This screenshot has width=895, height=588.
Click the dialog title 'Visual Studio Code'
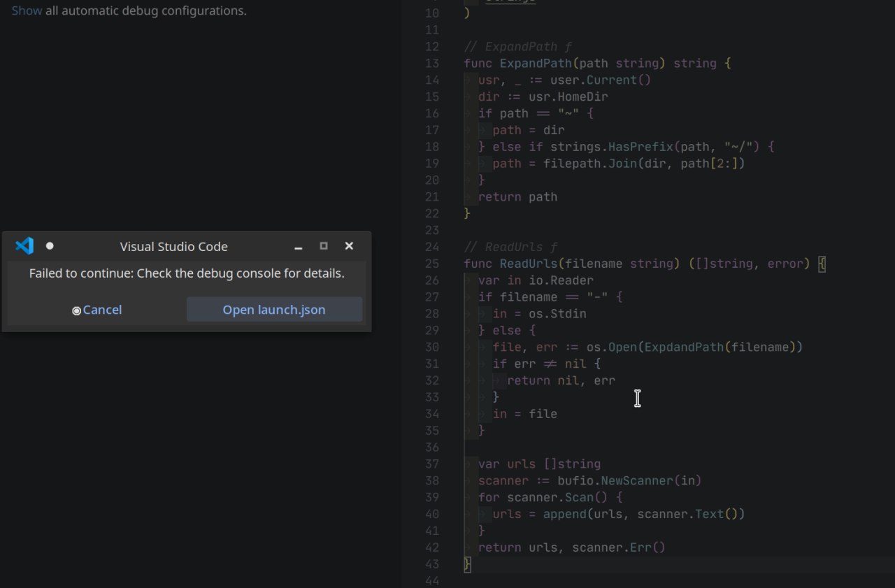173,246
